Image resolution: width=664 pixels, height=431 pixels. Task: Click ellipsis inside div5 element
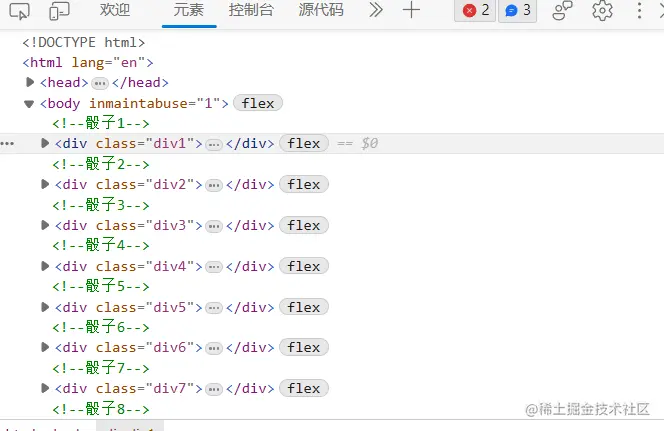pos(214,308)
